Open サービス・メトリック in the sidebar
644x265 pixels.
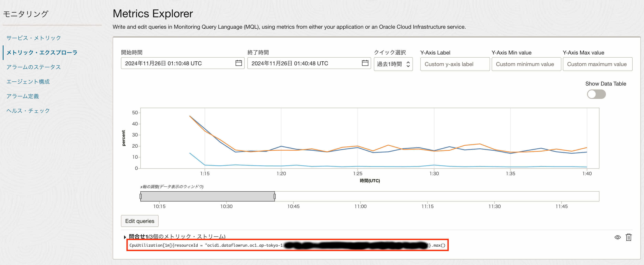click(x=34, y=38)
